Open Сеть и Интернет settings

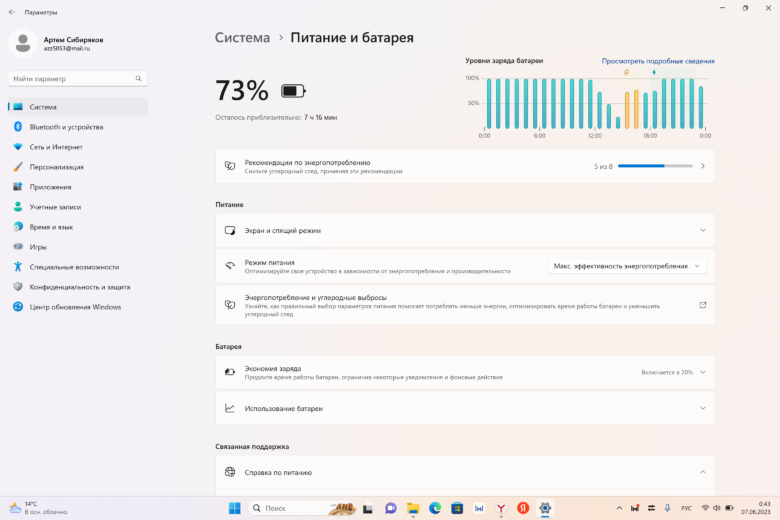pyautogui.click(x=78, y=147)
